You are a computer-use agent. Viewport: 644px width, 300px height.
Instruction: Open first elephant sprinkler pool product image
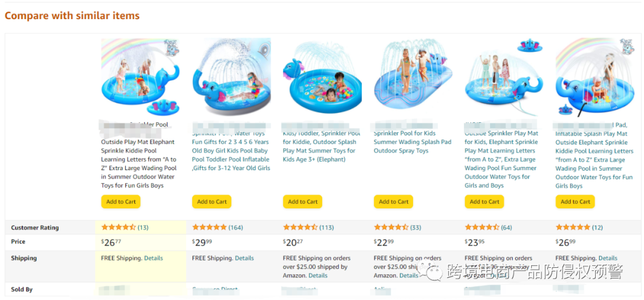pyautogui.click(x=141, y=76)
